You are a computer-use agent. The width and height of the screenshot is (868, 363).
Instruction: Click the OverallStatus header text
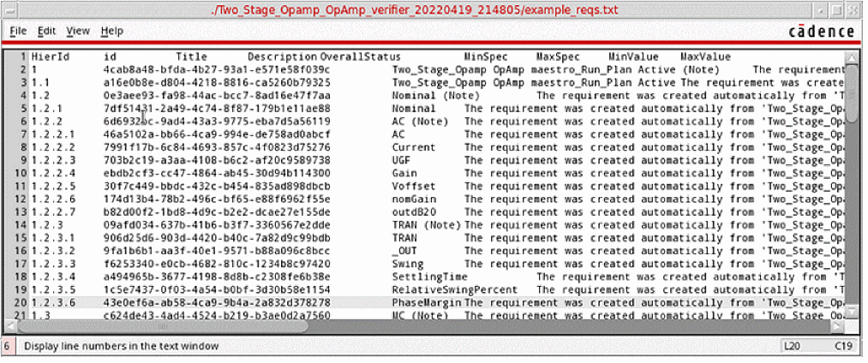pyautogui.click(x=360, y=57)
